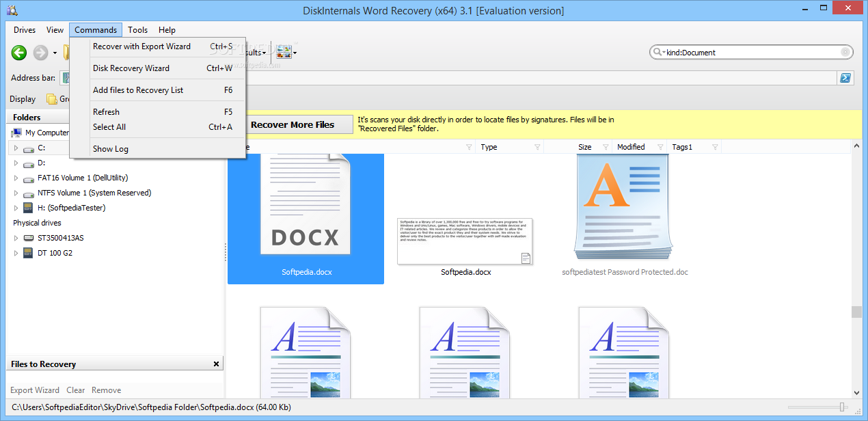Expand NTFS Volume 1 (System Reserved) node
This screenshot has width=868, height=421.
click(16, 193)
